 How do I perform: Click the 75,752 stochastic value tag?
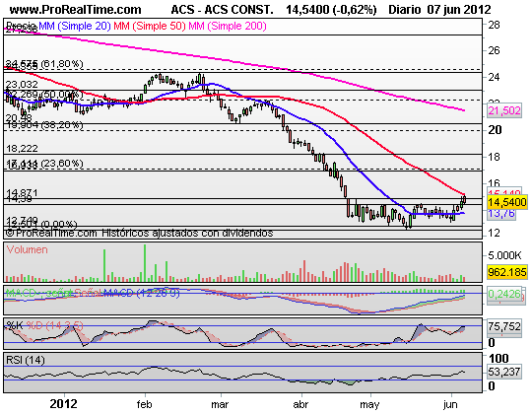click(x=504, y=326)
